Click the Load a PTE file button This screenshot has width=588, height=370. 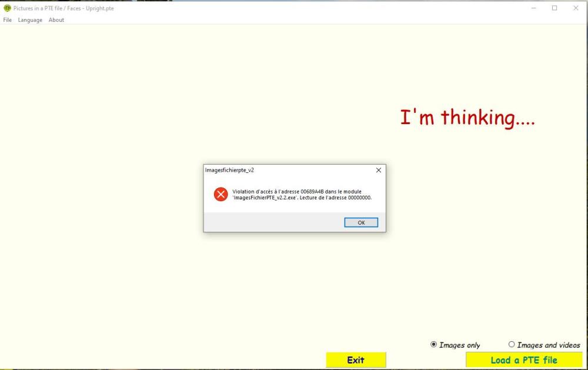pyautogui.click(x=523, y=360)
